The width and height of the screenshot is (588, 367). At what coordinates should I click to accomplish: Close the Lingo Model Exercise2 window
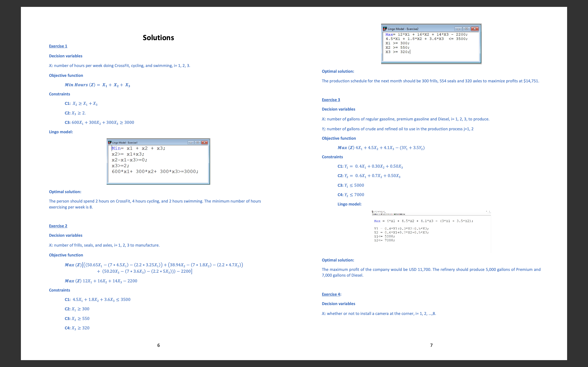tap(475, 29)
